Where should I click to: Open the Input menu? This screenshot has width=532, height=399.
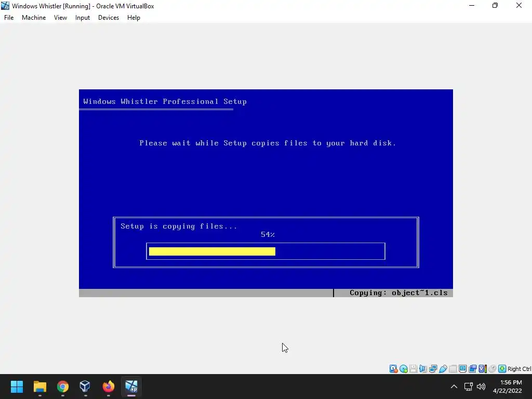click(x=83, y=18)
